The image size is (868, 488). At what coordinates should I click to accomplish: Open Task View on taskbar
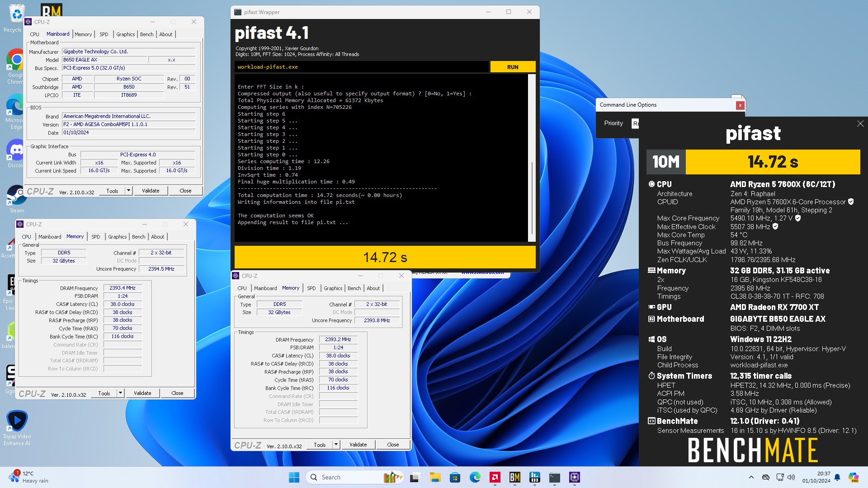415,477
